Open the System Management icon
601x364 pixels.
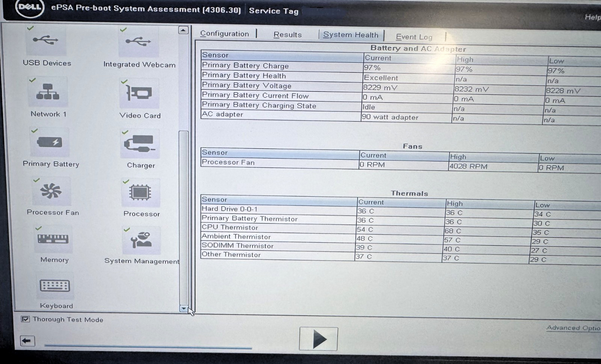pyautogui.click(x=141, y=240)
